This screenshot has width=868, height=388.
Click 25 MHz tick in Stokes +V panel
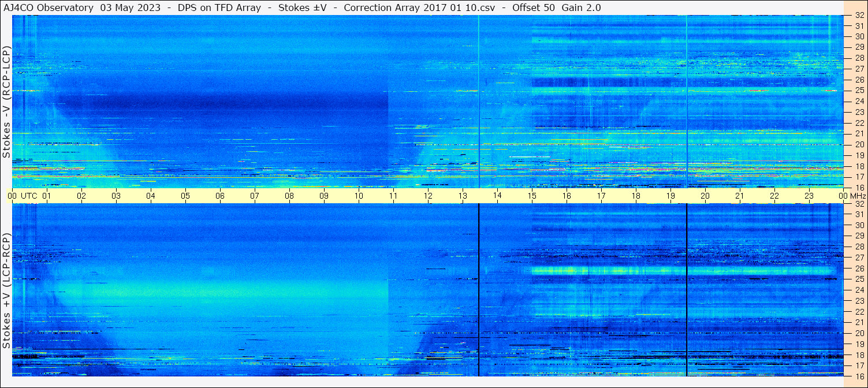click(859, 279)
